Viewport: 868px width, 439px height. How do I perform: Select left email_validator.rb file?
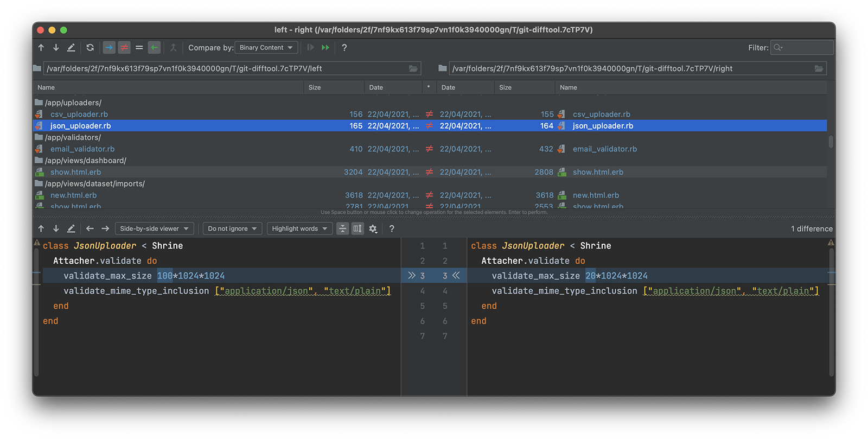click(x=82, y=149)
